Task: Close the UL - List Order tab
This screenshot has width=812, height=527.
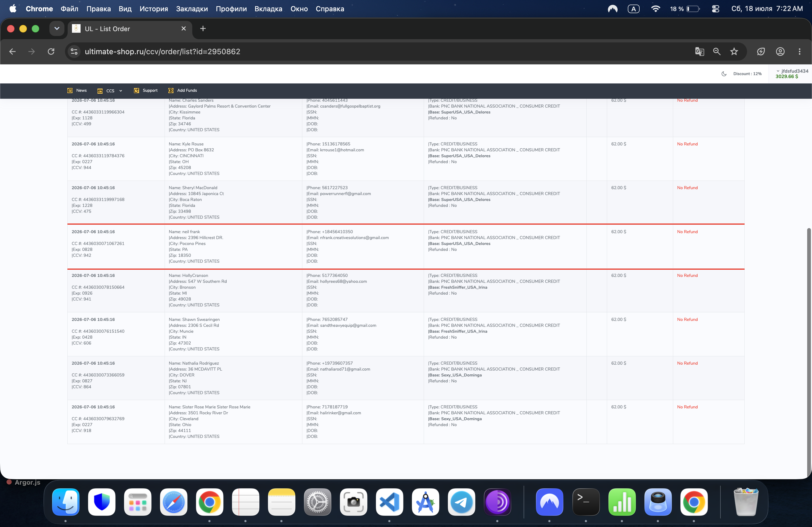Action: (184, 29)
